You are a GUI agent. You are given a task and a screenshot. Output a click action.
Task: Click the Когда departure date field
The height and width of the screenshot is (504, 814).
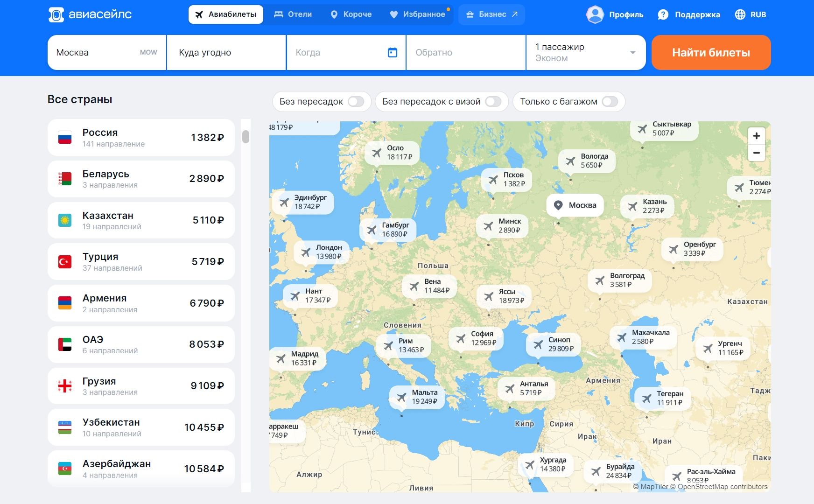click(346, 53)
